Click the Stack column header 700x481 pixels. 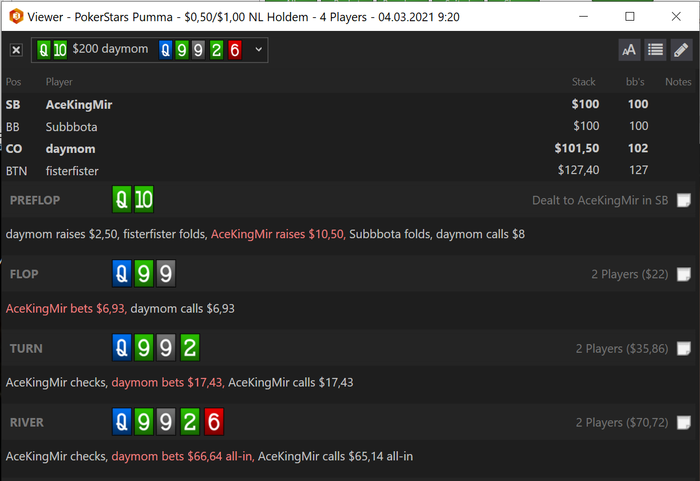pyautogui.click(x=583, y=82)
